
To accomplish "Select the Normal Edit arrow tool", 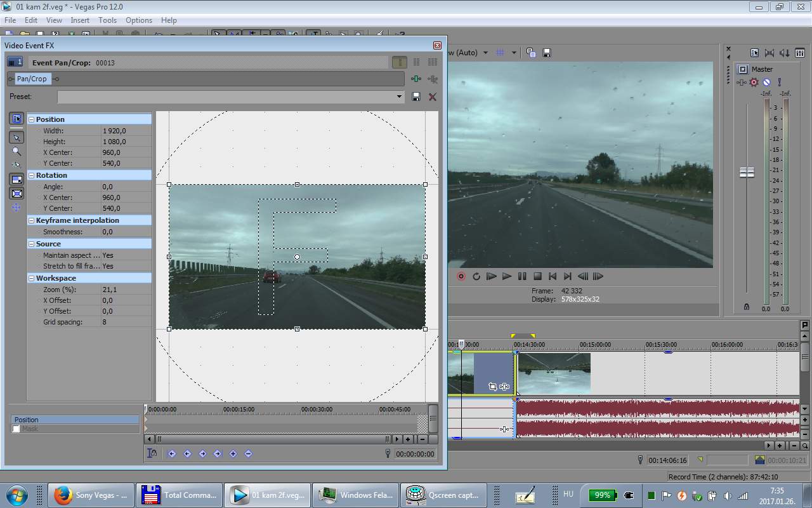I will coord(16,137).
